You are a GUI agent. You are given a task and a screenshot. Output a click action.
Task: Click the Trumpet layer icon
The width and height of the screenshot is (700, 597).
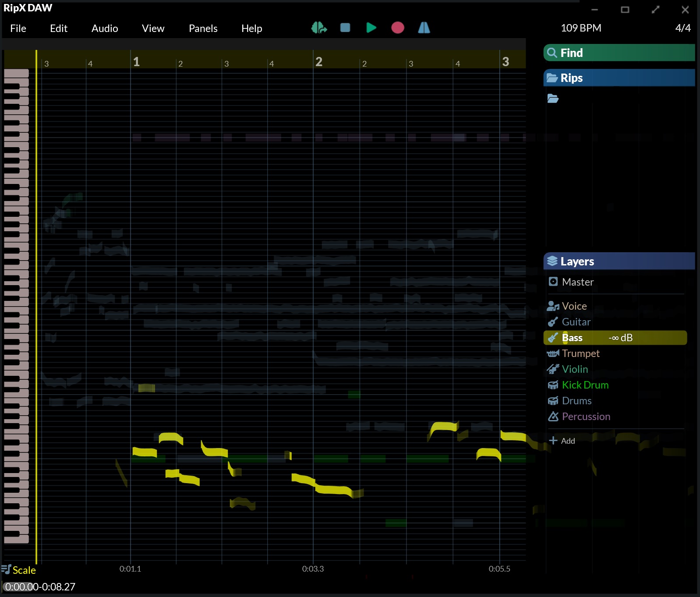point(553,353)
